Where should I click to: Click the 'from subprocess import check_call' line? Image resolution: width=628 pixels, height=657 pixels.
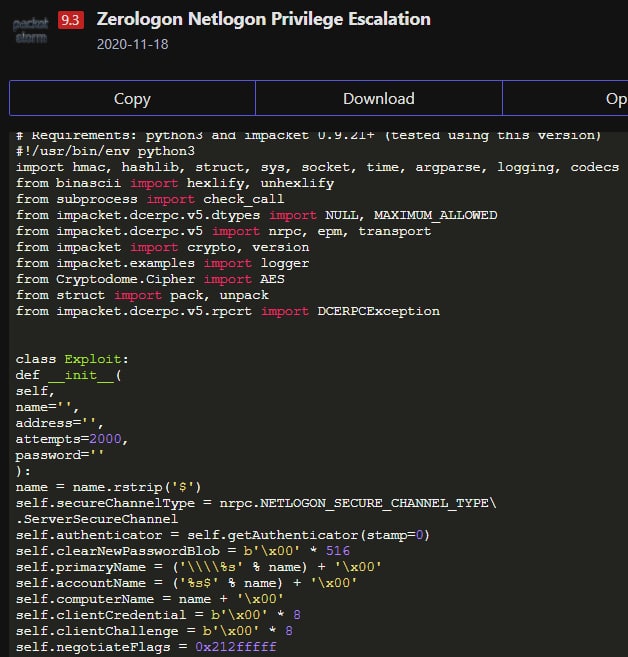click(x=150, y=199)
